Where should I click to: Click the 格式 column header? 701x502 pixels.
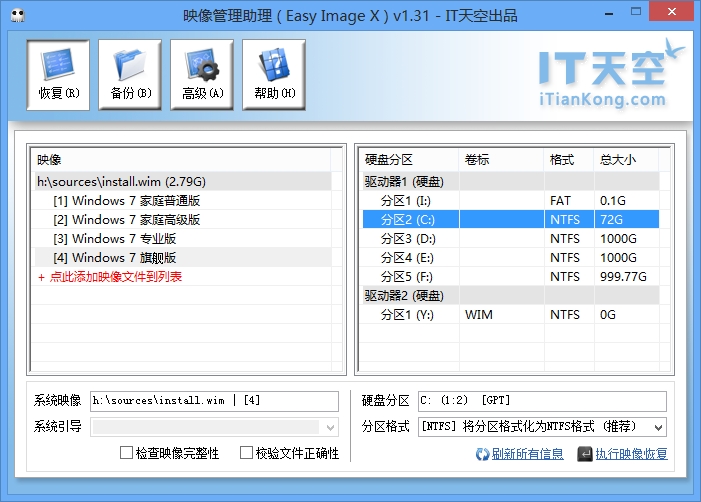569,160
